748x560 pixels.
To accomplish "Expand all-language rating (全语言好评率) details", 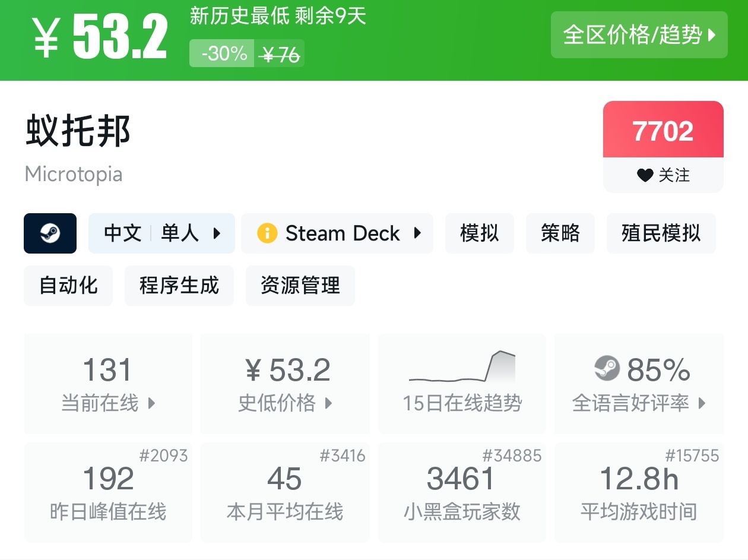I will pos(639,403).
